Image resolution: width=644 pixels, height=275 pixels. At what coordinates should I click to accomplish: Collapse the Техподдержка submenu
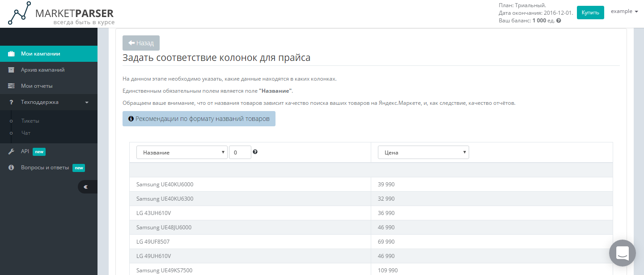pyautogui.click(x=88, y=102)
